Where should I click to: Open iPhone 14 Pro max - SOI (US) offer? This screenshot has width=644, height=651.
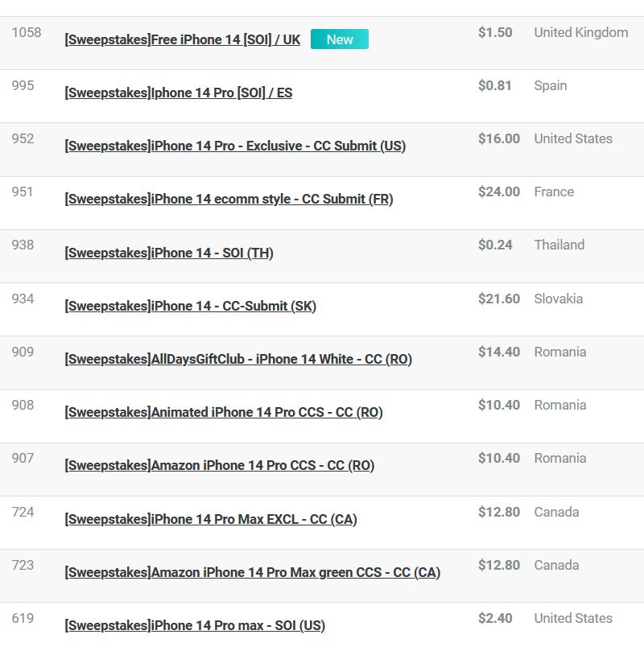[x=195, y=626]
